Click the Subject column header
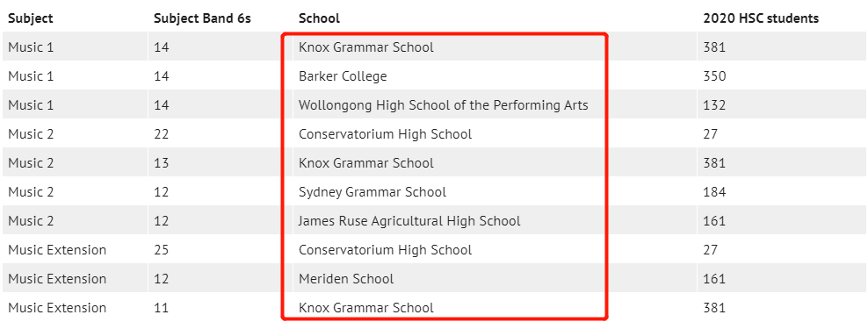 pos(31,18)
